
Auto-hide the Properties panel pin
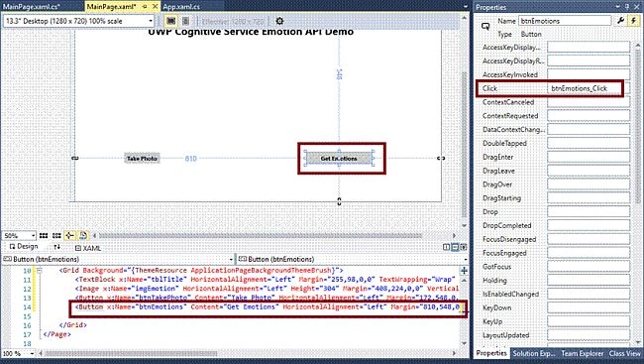click(x=627, y=7)
